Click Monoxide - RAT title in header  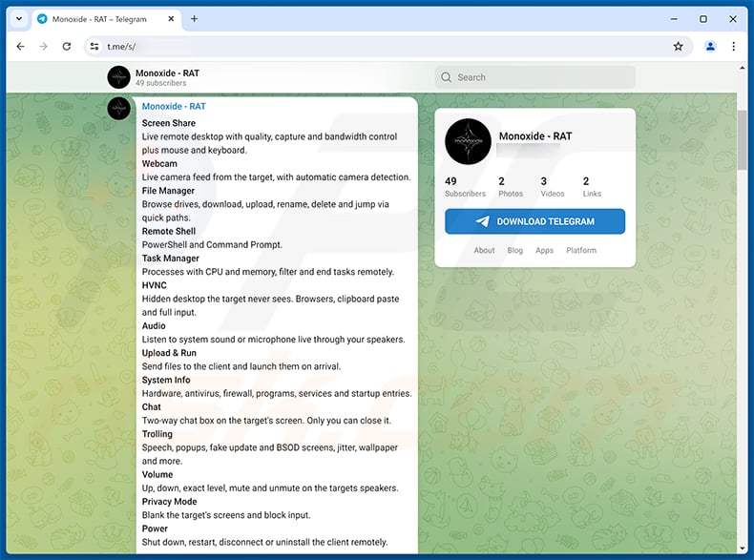tap(167, 73)
